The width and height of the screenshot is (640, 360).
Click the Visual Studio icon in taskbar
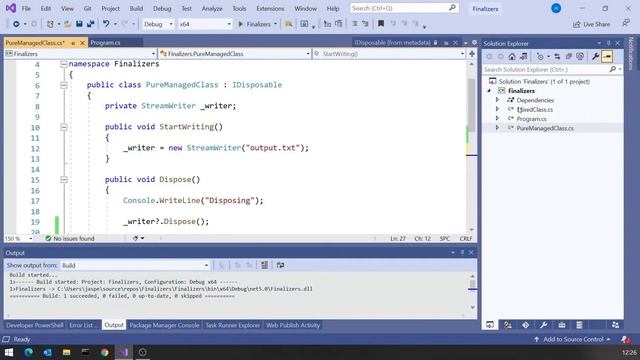click(x=124, y=352)
